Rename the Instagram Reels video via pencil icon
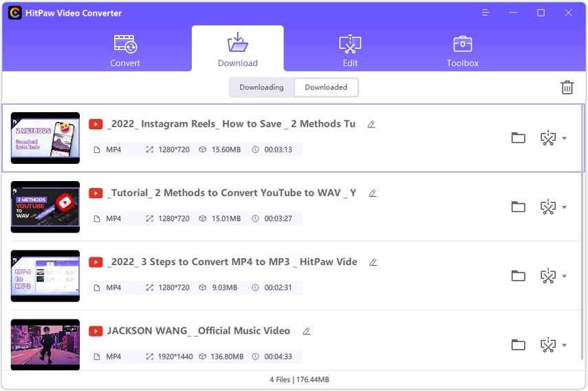588x391 pixels. coord(371,124)
